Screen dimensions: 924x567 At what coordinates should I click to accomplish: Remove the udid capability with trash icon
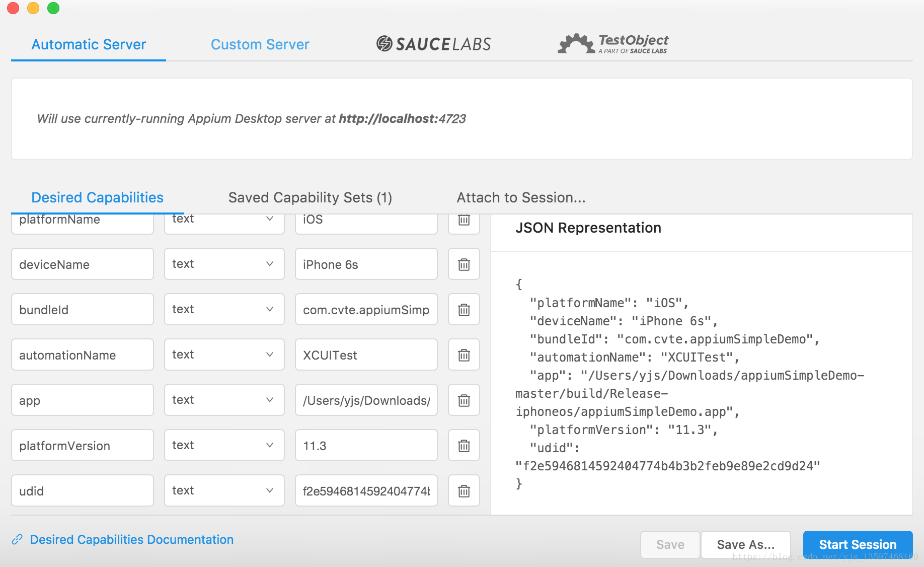point(464,491)
